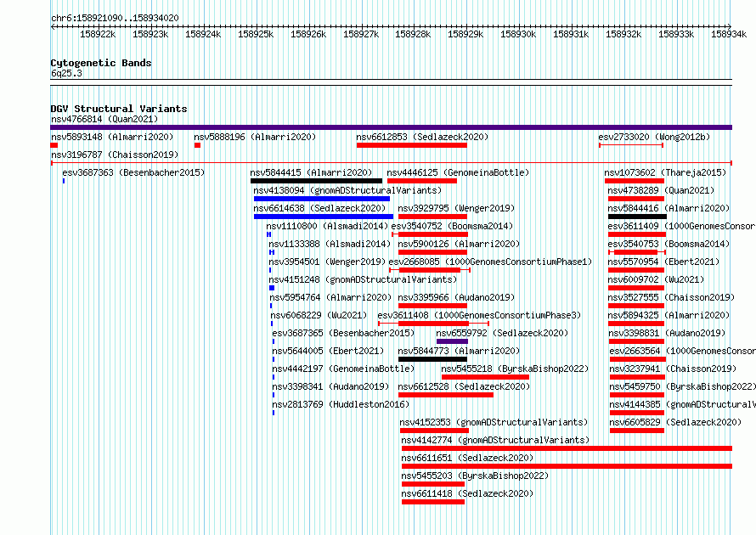This screenshot has width=756, height=535.
Task: Open nsv5893148 (Almarri2020) variant
Action: click(112, 137)
